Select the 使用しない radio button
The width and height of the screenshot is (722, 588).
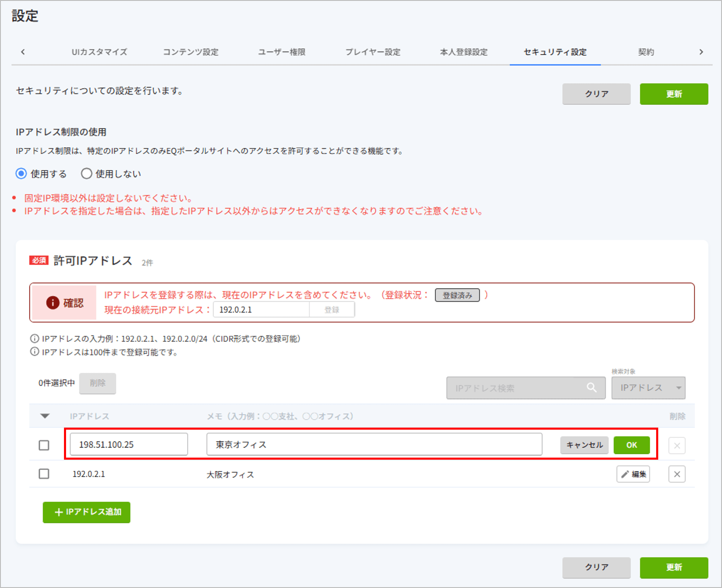[x=86, y=174]
